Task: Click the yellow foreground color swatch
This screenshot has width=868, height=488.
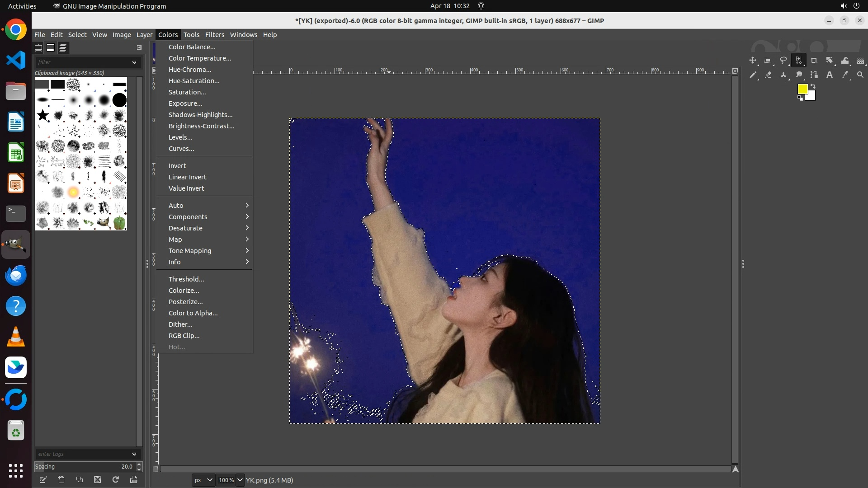Action: [802, 89]
